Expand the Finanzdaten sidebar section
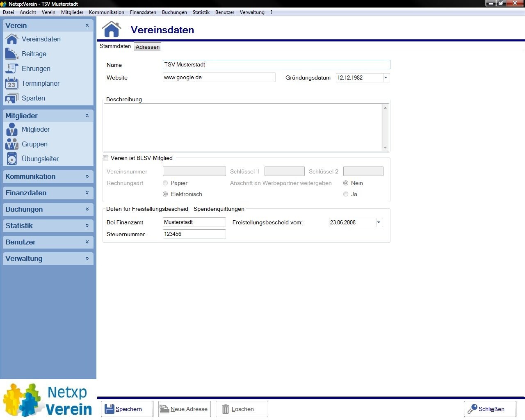This screenshot has height=420, width=525. 87,193
